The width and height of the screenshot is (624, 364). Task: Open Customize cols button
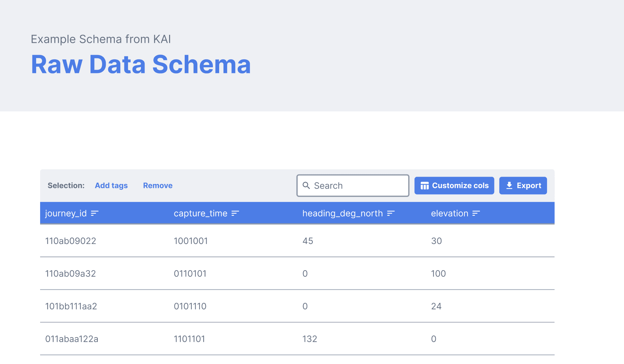(x=454, y=186)
